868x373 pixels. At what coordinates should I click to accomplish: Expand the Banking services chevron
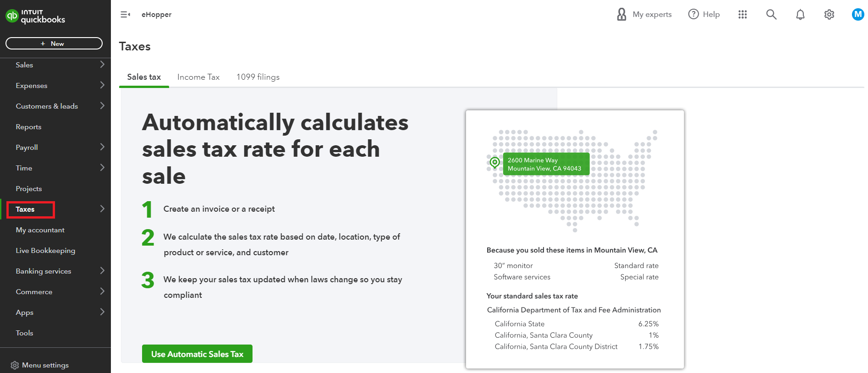tap(102, 271)
